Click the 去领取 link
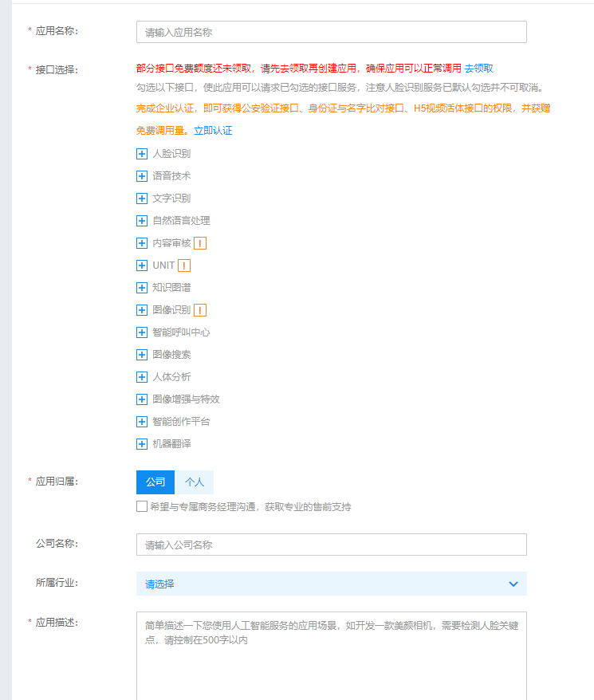 click(x=478, y=69)
